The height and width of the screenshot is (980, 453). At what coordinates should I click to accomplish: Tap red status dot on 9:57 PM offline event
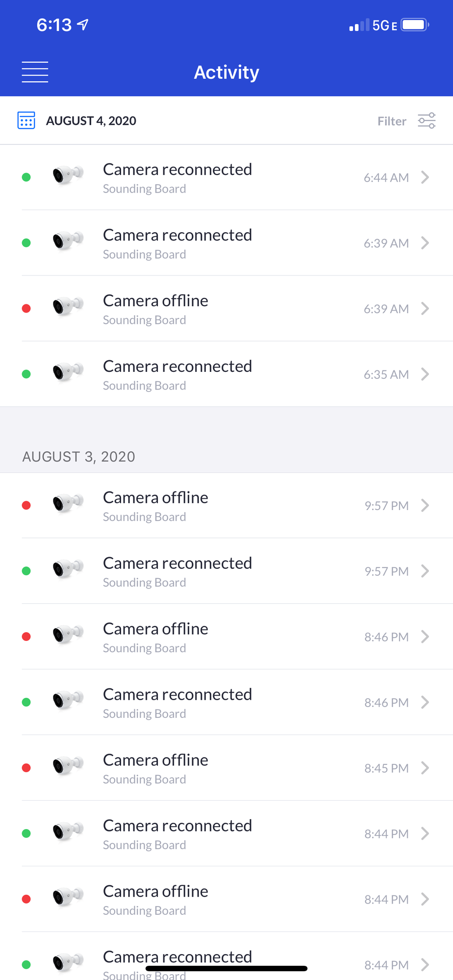[26, 506]
